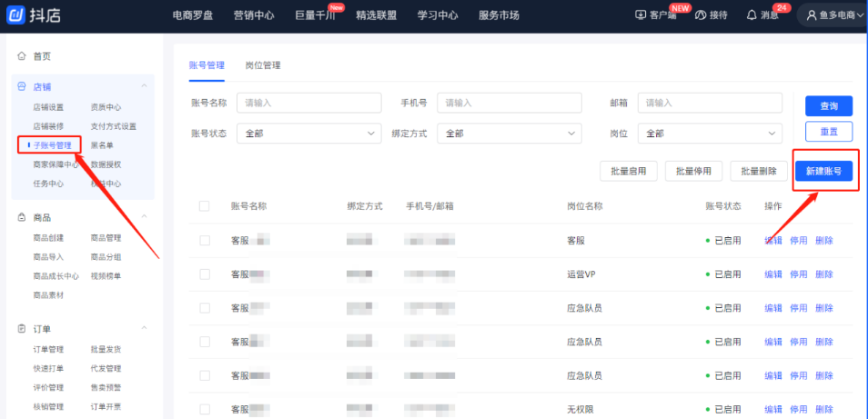The image size is (868, 419).
Task: Open the 账号状态 dropdown
Action: pyautogui.click(x=308, y=134)
